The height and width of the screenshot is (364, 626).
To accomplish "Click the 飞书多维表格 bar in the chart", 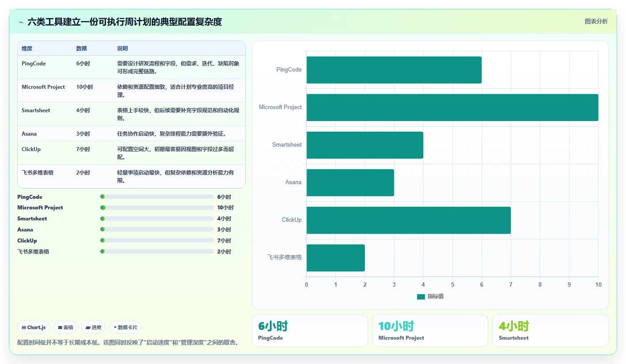I will point(336,258).
